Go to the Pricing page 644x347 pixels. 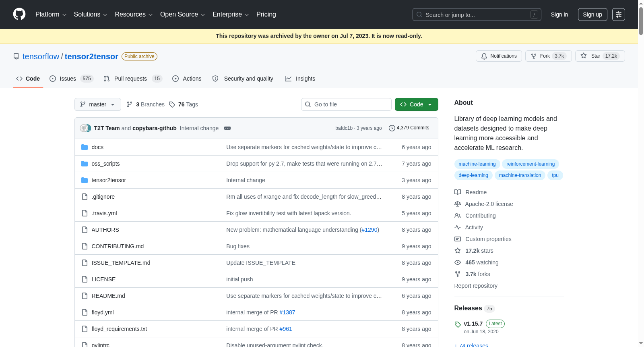[x=266, y=15]
